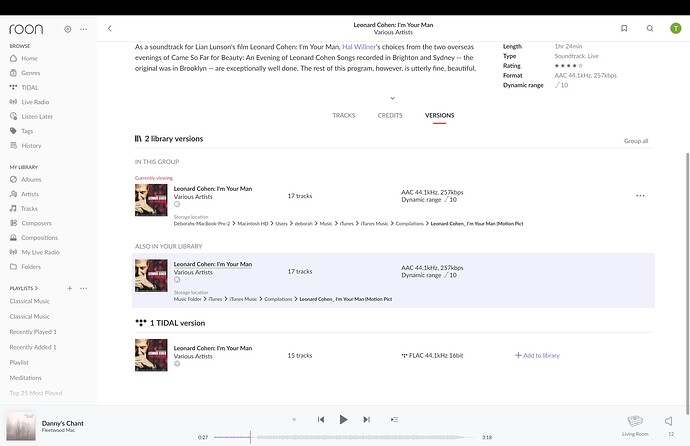Screen dimensions: 690x446
Task: Click the dot left of previous track
Action: tap(294, 420)
